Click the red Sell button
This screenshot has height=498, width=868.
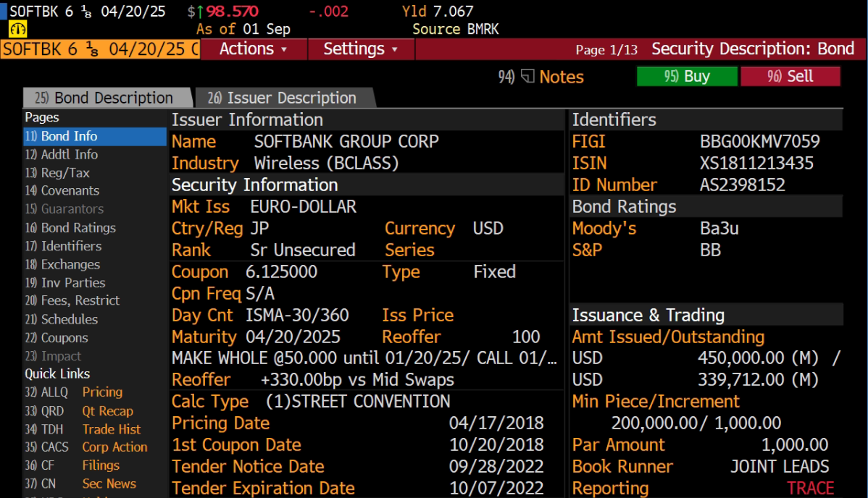point(790,76)
